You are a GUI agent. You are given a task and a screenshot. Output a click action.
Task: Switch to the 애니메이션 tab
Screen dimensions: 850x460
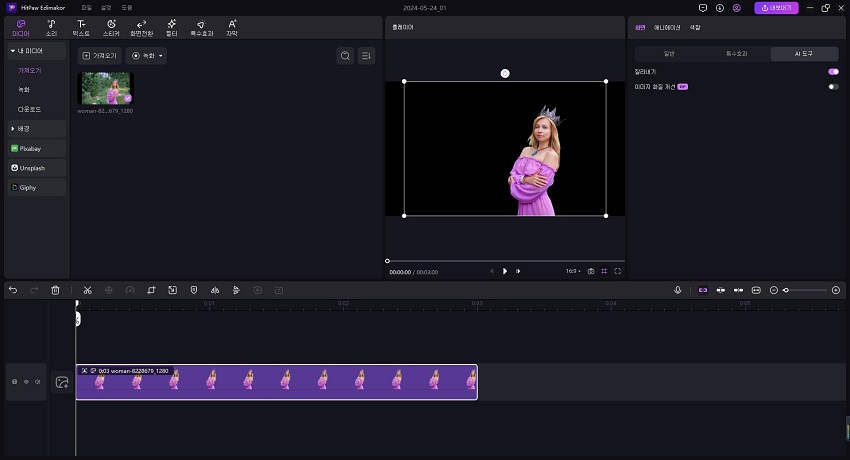pos(667,28)
